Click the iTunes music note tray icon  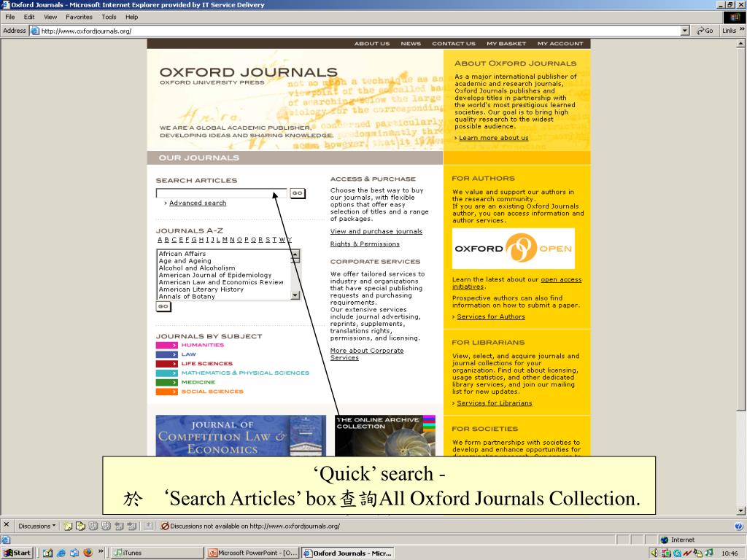[x=709, y=553]
